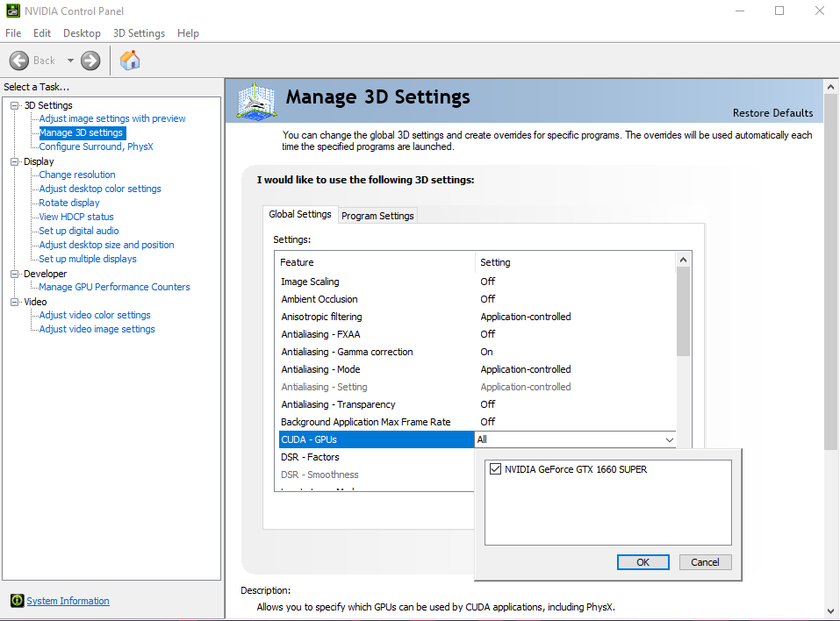Click the settings list scroll-up arrow
840x621 pixels.
(683, 260)
